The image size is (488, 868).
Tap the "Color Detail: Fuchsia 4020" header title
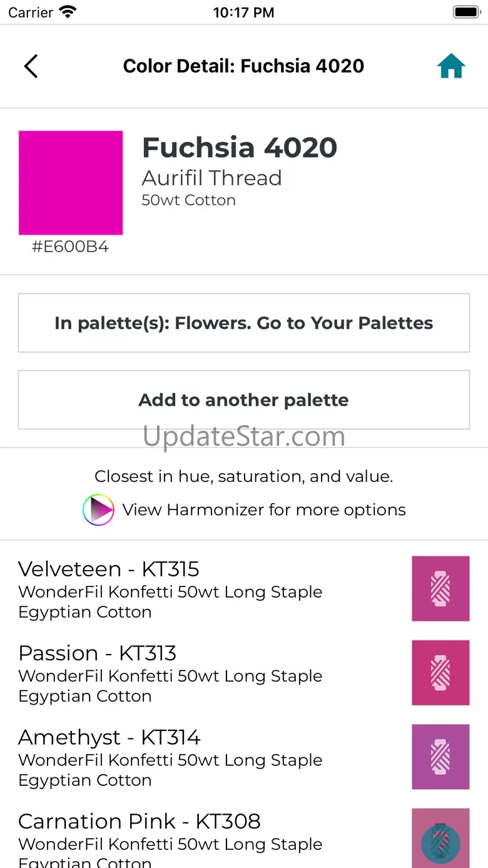243,66
